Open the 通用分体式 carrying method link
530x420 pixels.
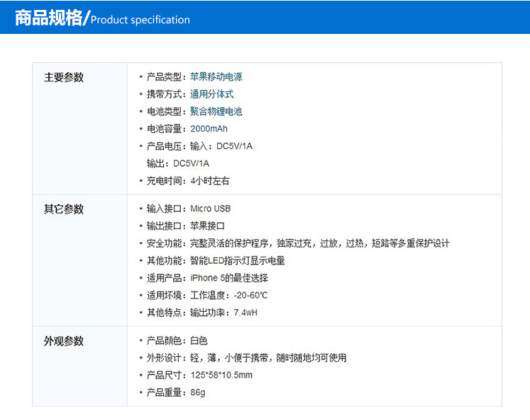(x=212, y=94)
